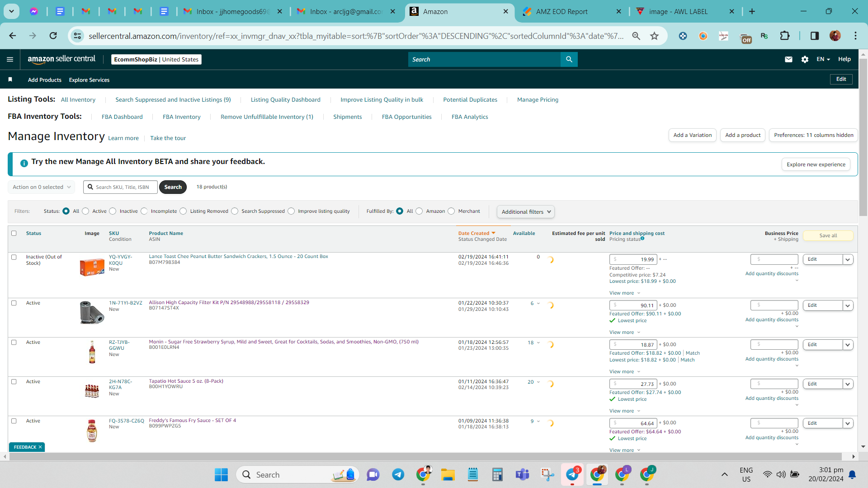Switch to the AMZ EOD Report tab
868x488 pixels.
click(572, 12)
